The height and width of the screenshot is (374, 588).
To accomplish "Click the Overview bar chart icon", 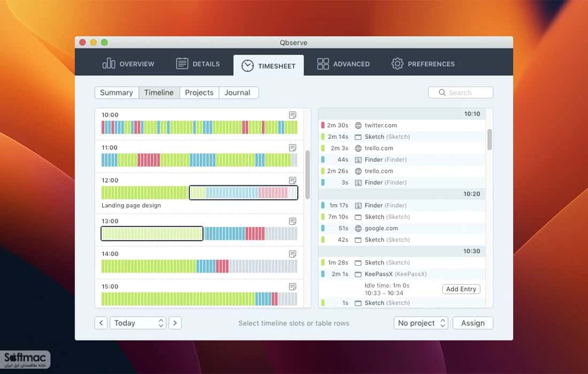I will pyautogui.click(x=109, y=64).
